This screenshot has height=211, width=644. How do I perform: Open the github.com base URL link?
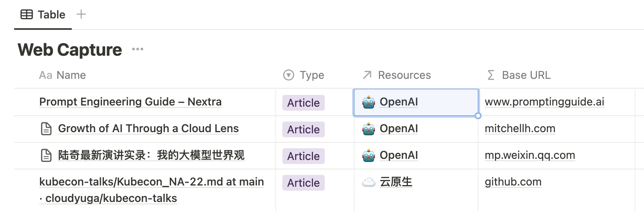[x=513, y=182]
